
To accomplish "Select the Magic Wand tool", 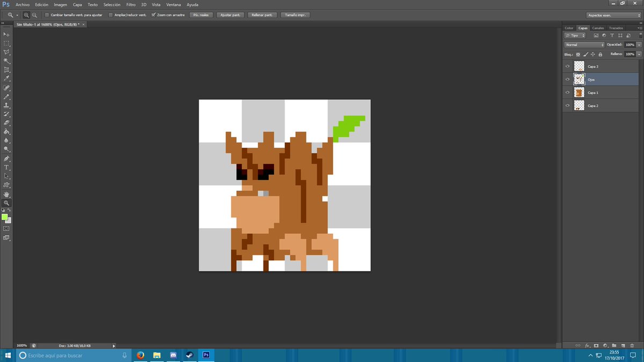I will 6,61.
